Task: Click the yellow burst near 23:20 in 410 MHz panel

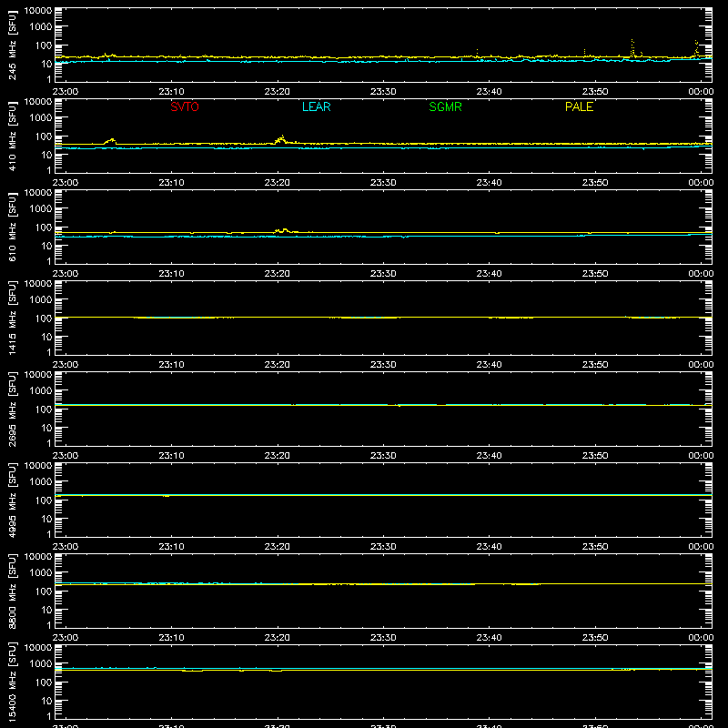Action: pos(281,139)
